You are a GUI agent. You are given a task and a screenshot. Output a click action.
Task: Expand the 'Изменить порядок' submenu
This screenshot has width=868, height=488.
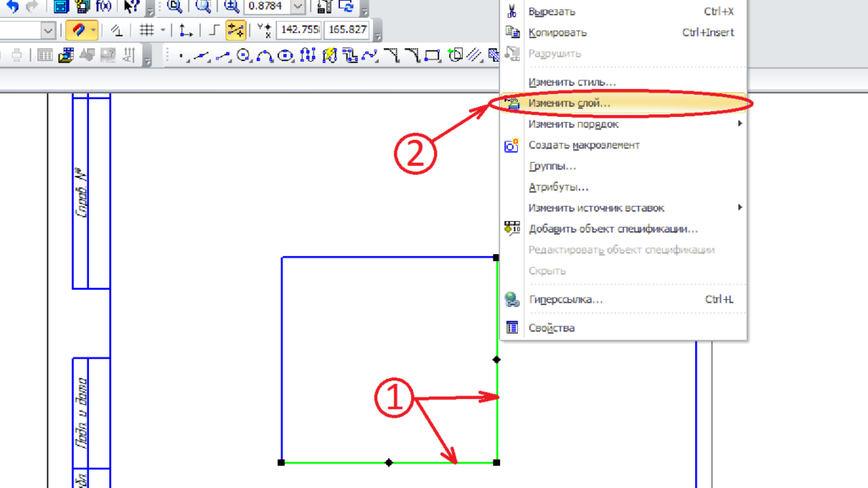[572, 124]
